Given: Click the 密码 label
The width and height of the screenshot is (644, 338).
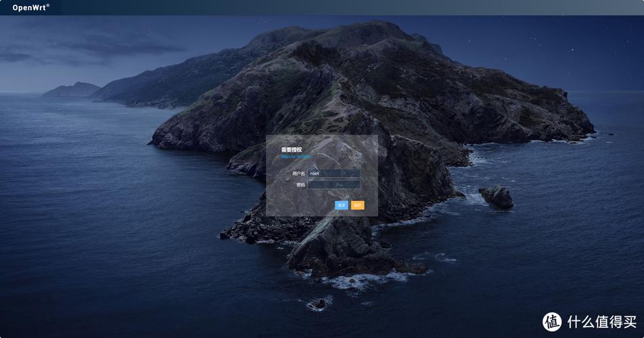Looking at the screenshot, I should (300, 185).
